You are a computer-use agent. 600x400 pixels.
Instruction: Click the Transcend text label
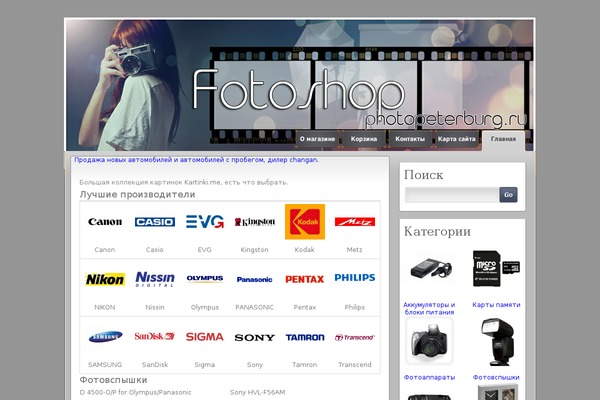355,365
